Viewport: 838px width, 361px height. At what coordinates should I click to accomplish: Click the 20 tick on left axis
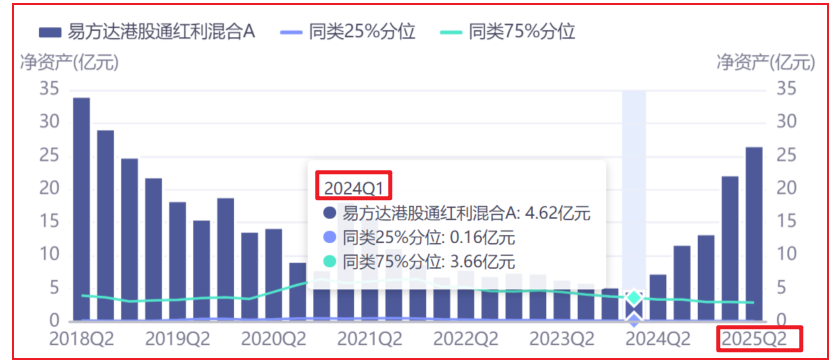click(x=49, y=189)
